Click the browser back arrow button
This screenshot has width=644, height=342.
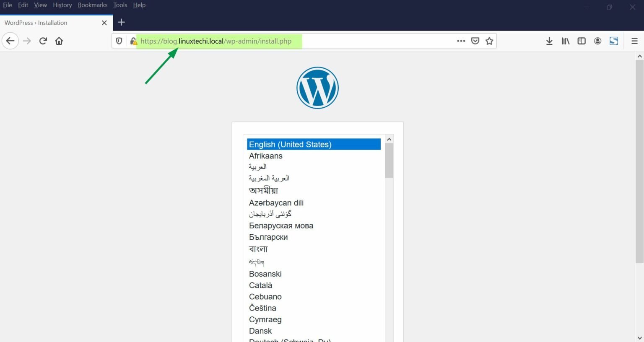click(x=10, y=41)
